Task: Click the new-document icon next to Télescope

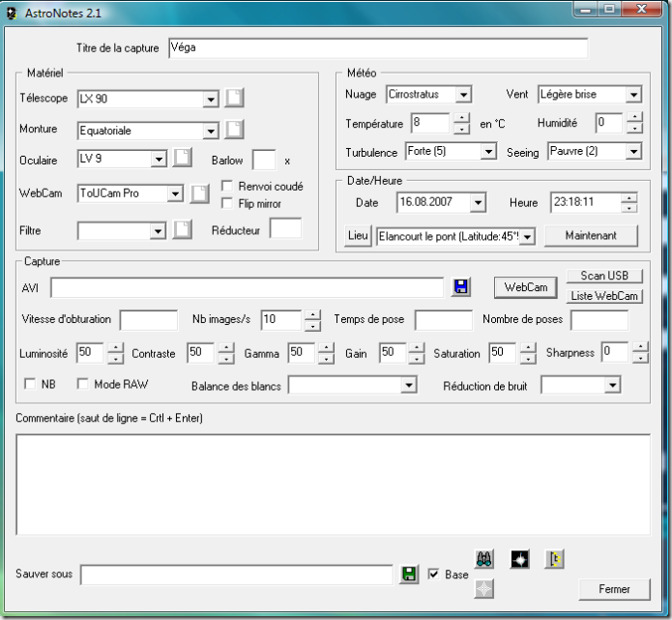Action: click(235, 98)
